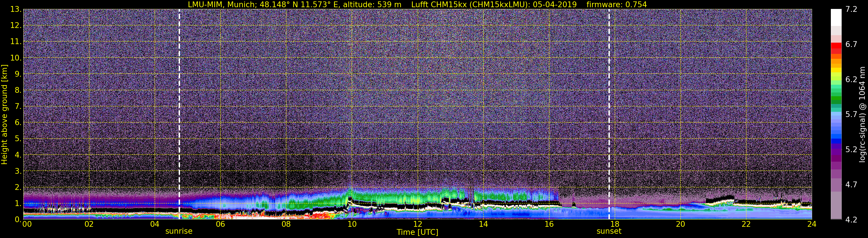Viewport: 868px width, 238px height.
Task: Click the time axis tick '04'
Action: pos(155,224)
